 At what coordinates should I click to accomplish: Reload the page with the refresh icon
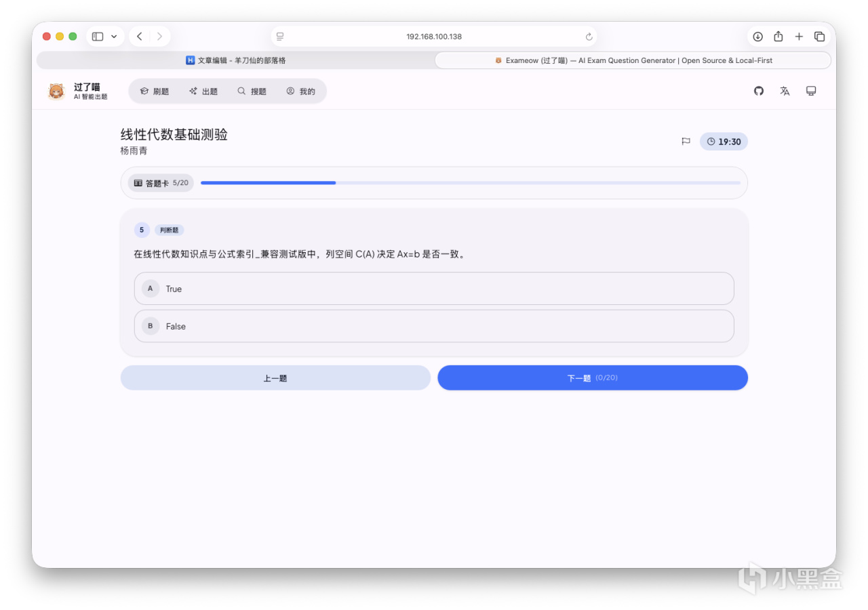pos(589,37)
